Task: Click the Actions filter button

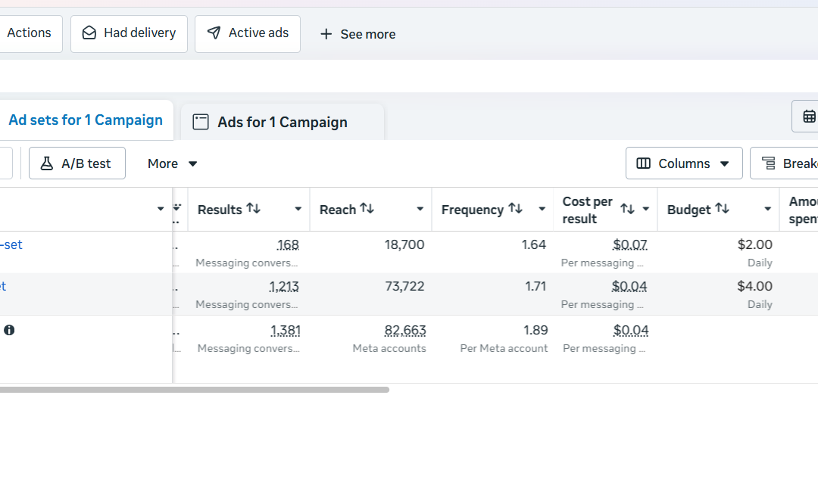Action: pyautogui.click(x=30, y=33)
